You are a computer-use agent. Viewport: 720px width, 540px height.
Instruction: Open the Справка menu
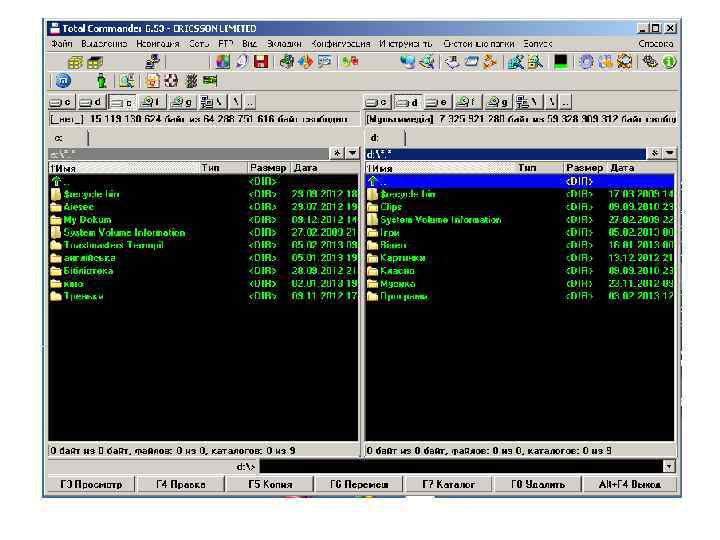click(x=656, y=44)
